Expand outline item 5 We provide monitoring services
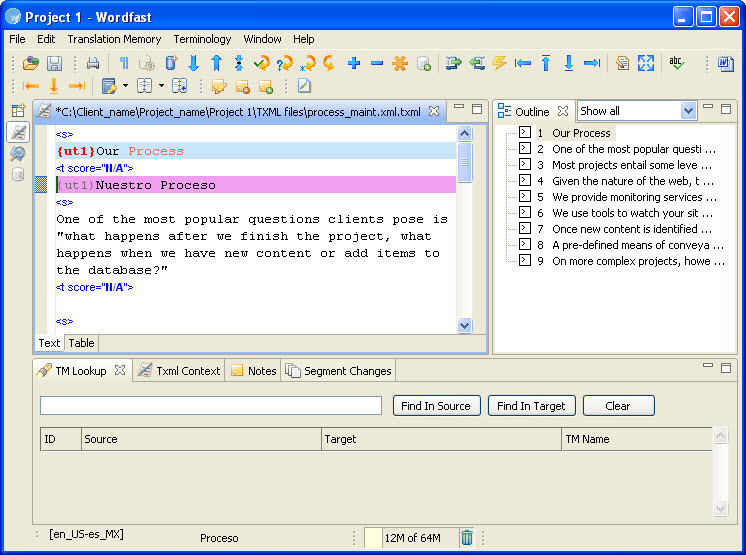 [525, 196]
